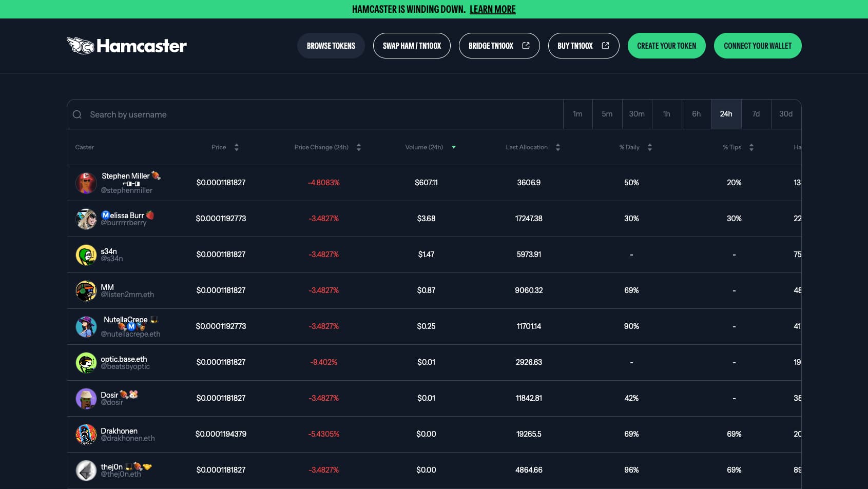The width and height of the screenshot is (868, 489).
Task: Click Create Your Token button
Action: (667, 46)
